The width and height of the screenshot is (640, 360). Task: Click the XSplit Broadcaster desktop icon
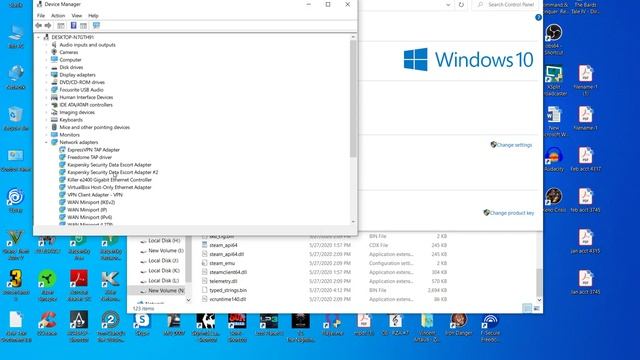click(554, 80)
